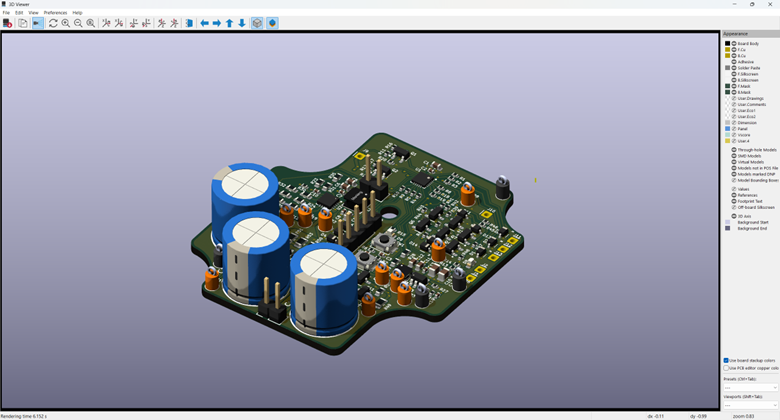Toggle visibility of Through-hole Models
Viewport: 780px width, 420px height.
click(734, 150)
